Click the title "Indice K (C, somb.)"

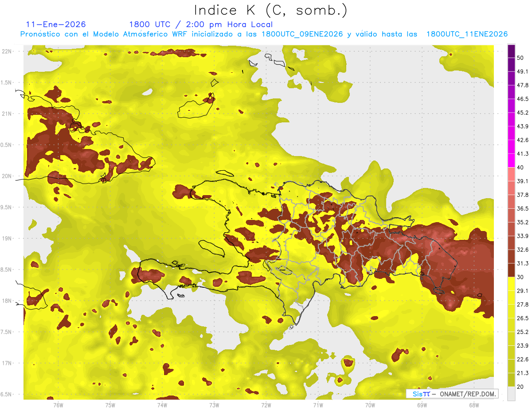click(x=271, y=11)
